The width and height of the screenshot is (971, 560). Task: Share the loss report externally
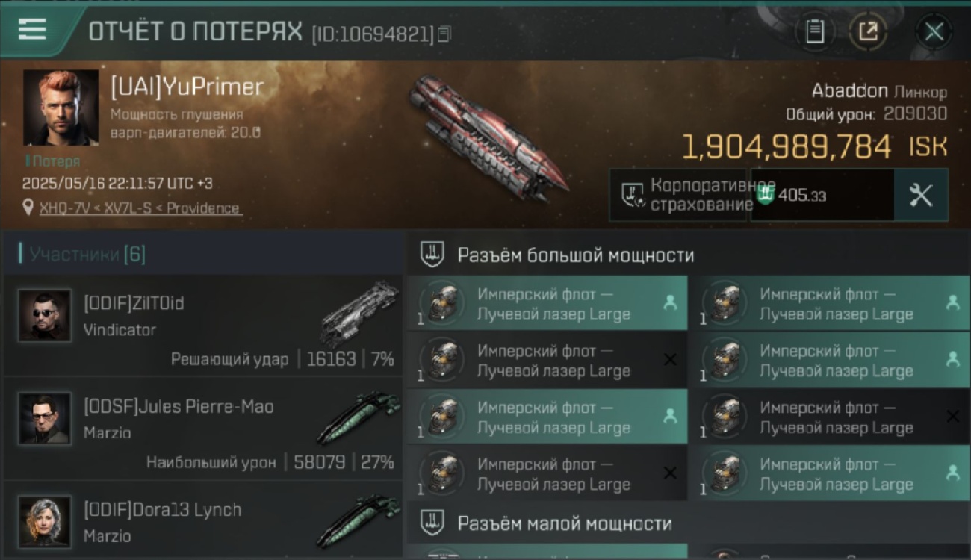click(x=867, y=31)
